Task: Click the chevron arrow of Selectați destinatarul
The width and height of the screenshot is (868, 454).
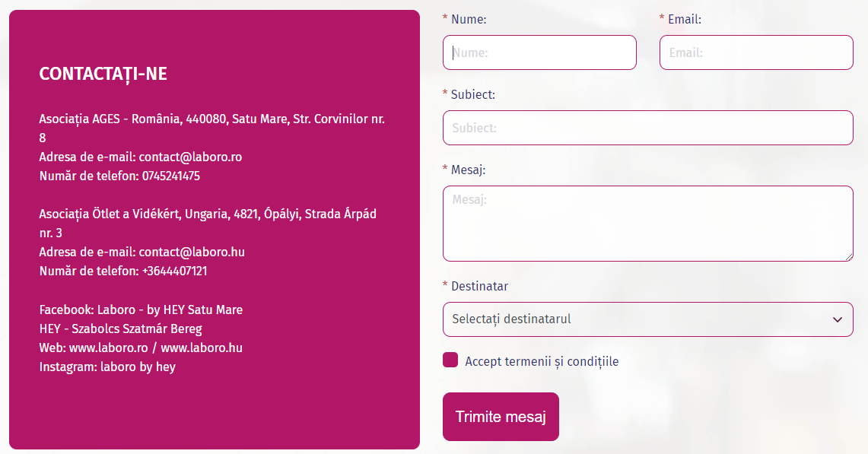Action: tap(838, 319)
